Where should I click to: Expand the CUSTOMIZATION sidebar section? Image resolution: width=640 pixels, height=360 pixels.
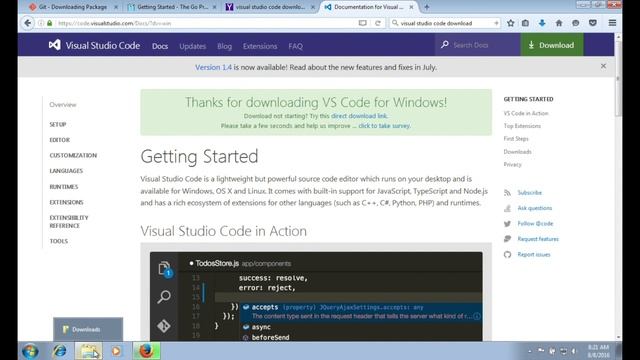point(73,155)
